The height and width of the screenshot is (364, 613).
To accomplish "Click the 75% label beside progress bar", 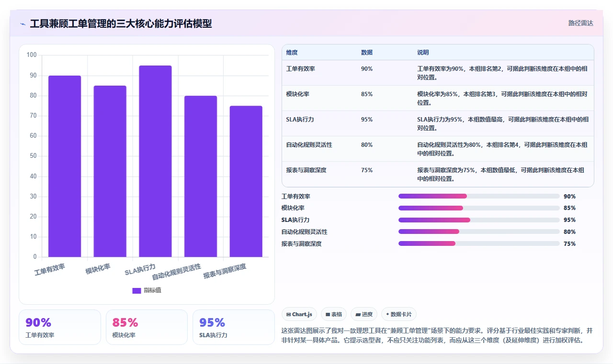I will tap(569, 244).
